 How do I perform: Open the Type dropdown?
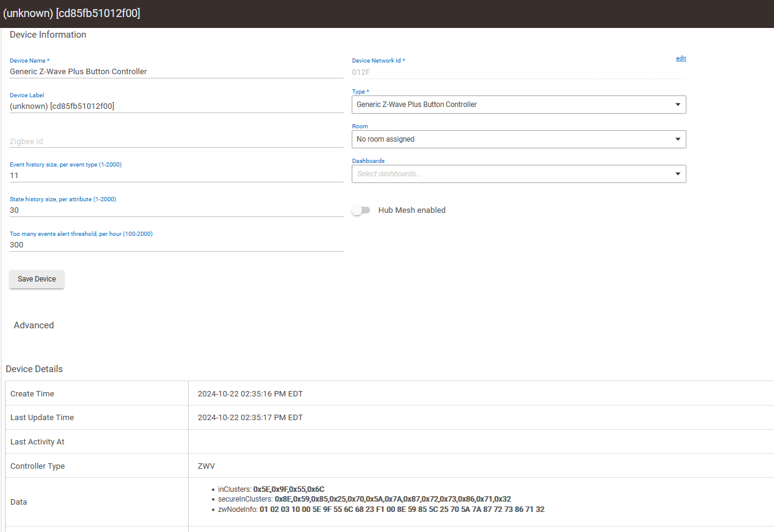[519, 105]
